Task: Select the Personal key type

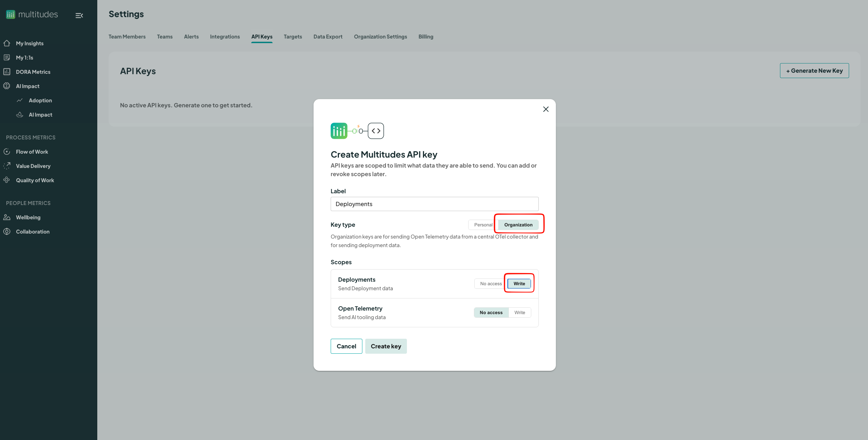Action: point(483,225)
